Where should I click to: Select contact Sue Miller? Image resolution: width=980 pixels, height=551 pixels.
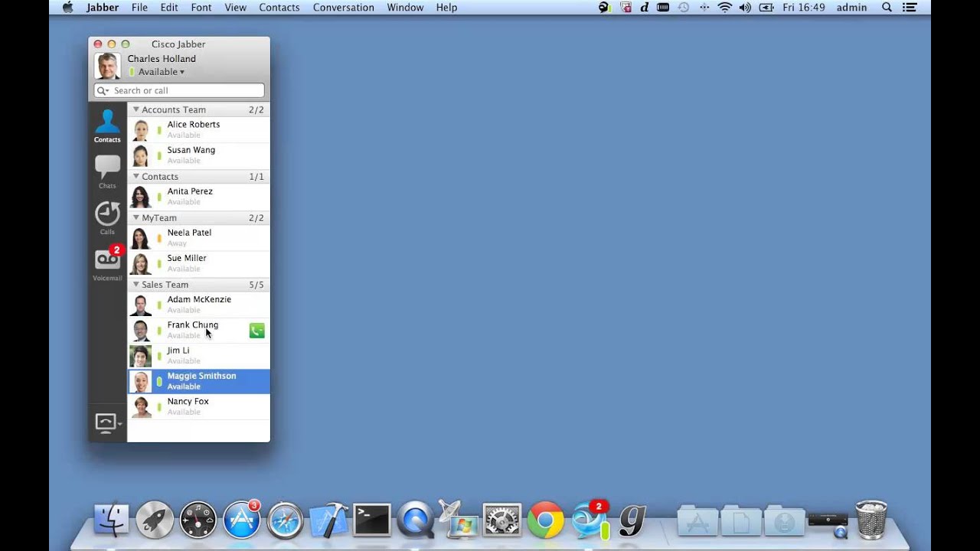click(x=198, y=264)
